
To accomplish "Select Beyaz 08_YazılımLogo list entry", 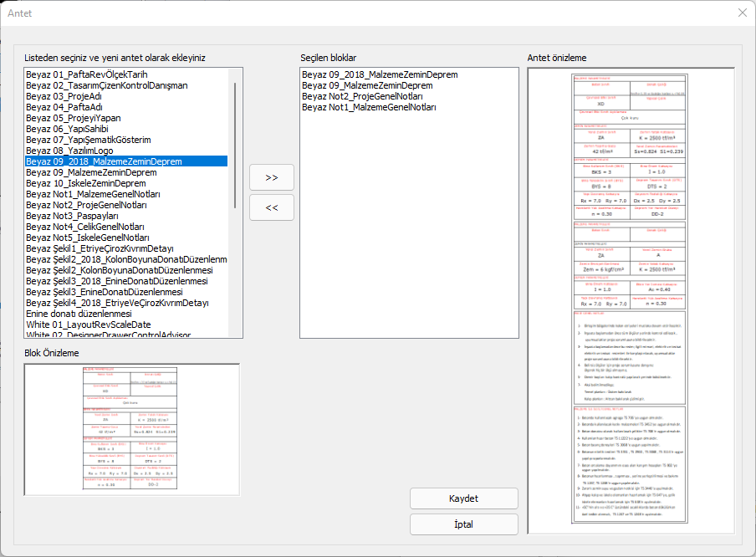I will pos(72,151).
